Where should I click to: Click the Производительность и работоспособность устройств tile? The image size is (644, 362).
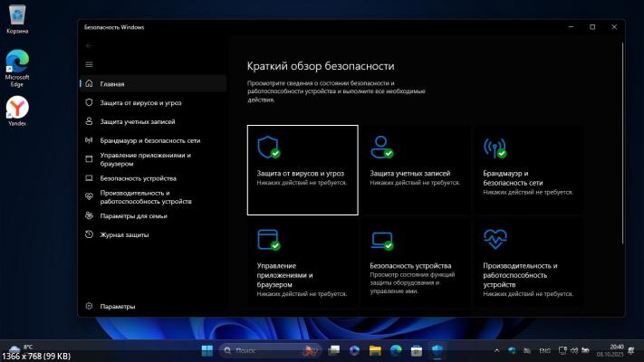click(x=527, y=262)
